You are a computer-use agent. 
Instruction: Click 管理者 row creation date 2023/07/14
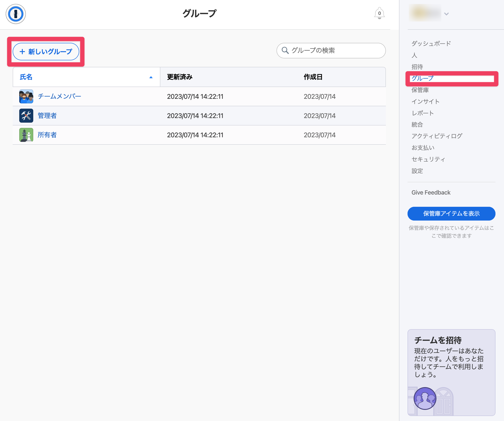pyautogui.click(x=320, y=116)
